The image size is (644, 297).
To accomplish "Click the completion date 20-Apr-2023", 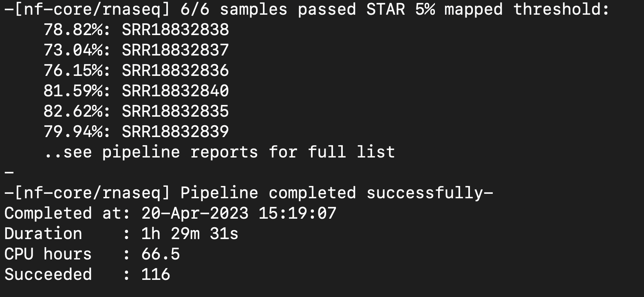I will [195, 213].
